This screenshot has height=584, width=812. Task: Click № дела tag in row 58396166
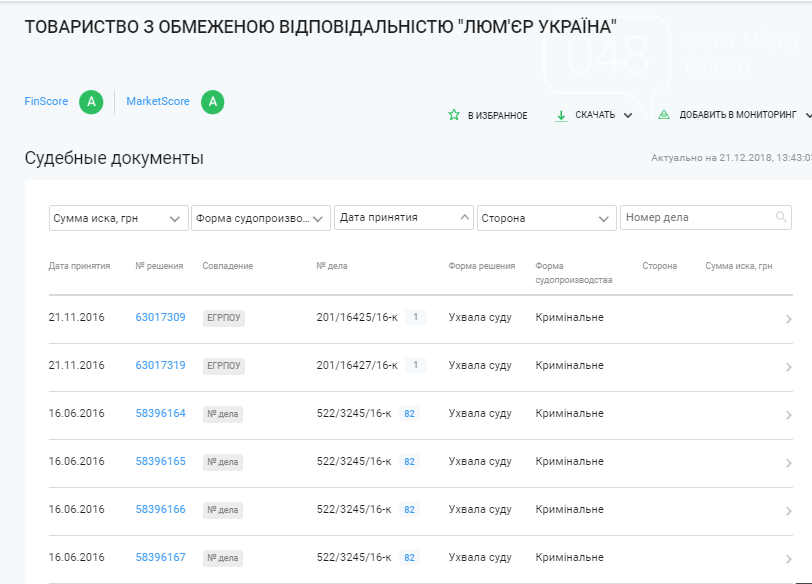pyautogui.click(x=223, y=510)
